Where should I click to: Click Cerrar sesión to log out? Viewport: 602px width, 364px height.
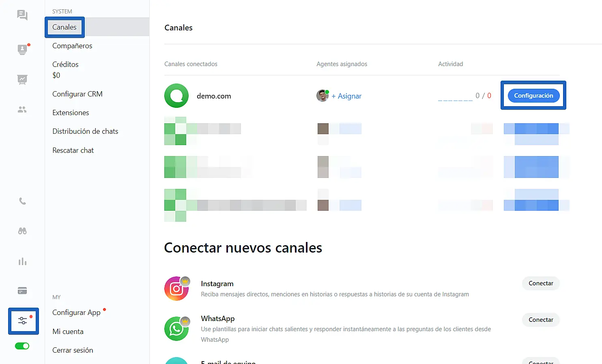pos(73,350)
